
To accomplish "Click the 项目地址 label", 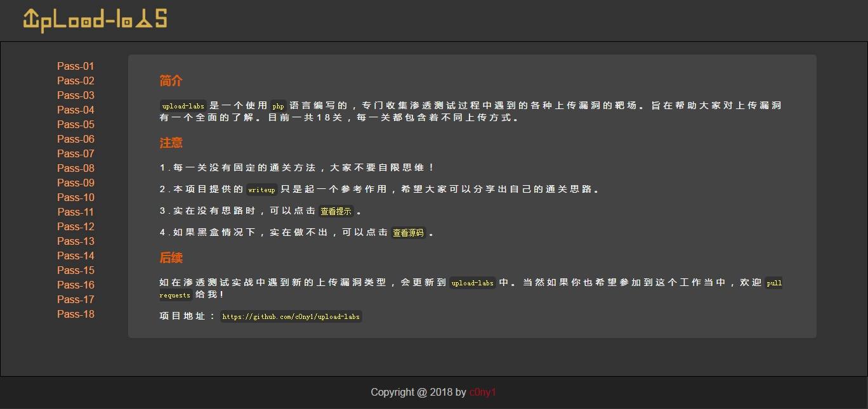I will click(187, 316).
